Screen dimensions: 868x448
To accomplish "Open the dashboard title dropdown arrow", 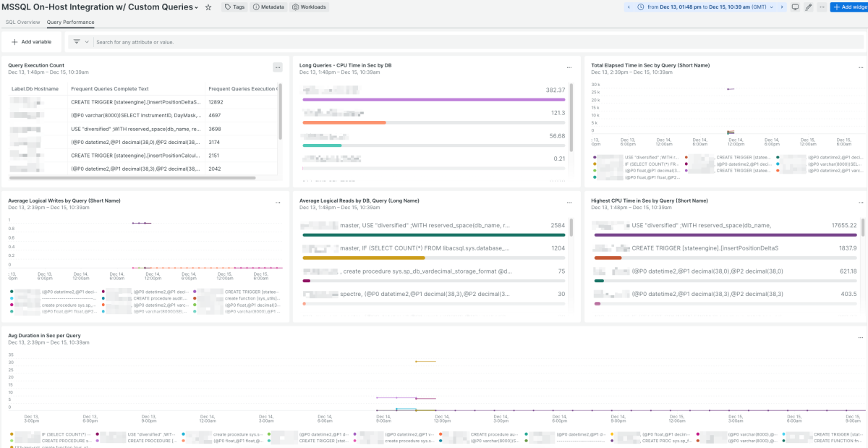I will coord(197,7).
